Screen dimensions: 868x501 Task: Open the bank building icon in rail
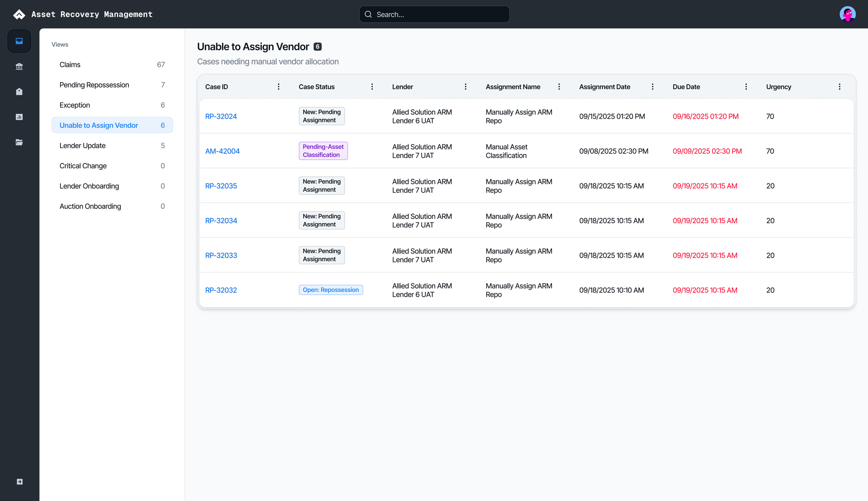point(19,66)
